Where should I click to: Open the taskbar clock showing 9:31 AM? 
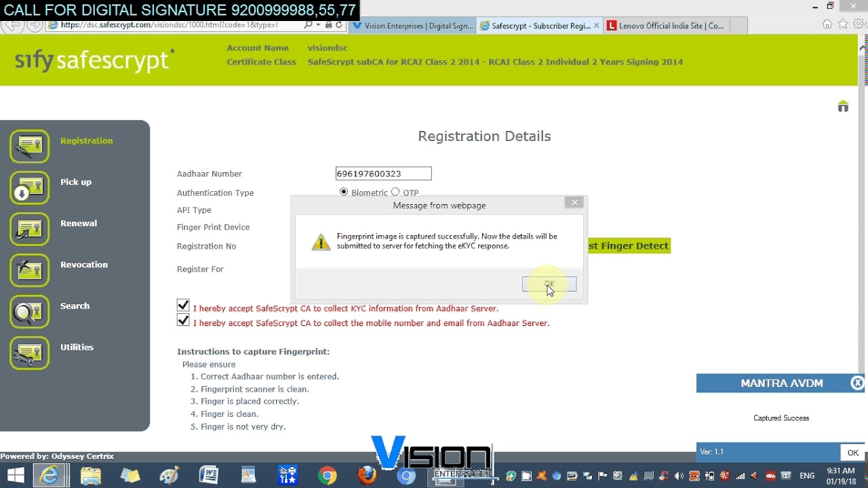[841, 475]
